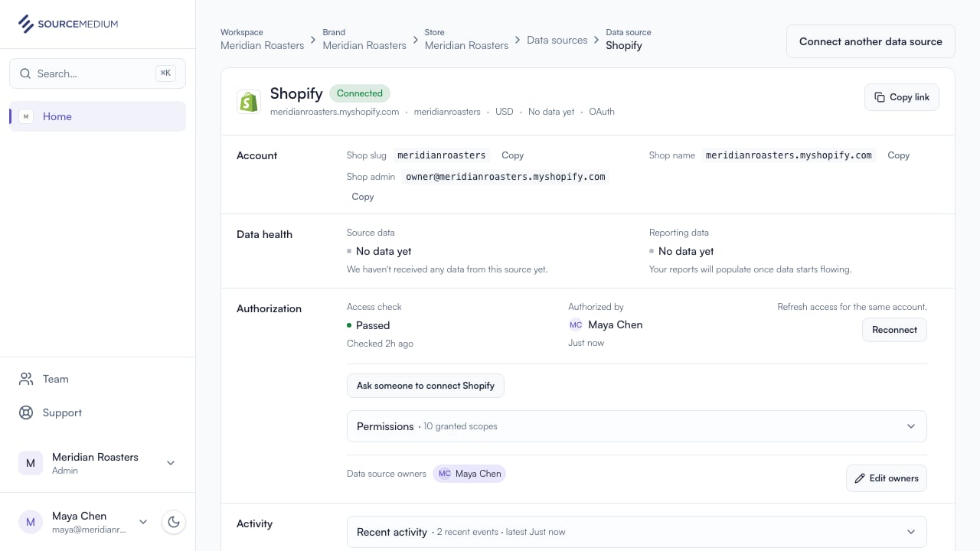The image size is (980, 551).
Task: Go to the Workspace Meridian Roasters breadcrumb
Action: (263, 39)
